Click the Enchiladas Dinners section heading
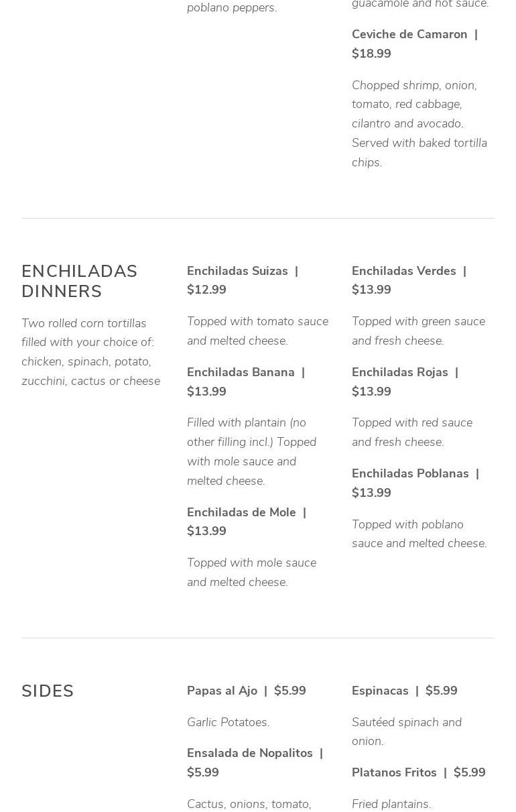This screenshot has height=812, width=516. click(x=79, y=281)
